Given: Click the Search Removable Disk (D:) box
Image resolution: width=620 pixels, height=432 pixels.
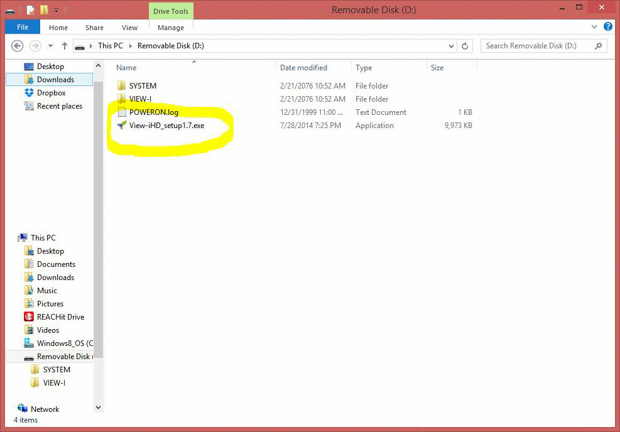Looking at the screenshot, I should (x=538, y=46).
